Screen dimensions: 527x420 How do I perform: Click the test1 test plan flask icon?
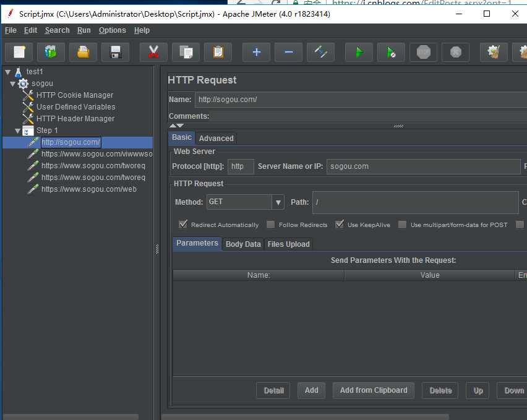click(19, 72)
